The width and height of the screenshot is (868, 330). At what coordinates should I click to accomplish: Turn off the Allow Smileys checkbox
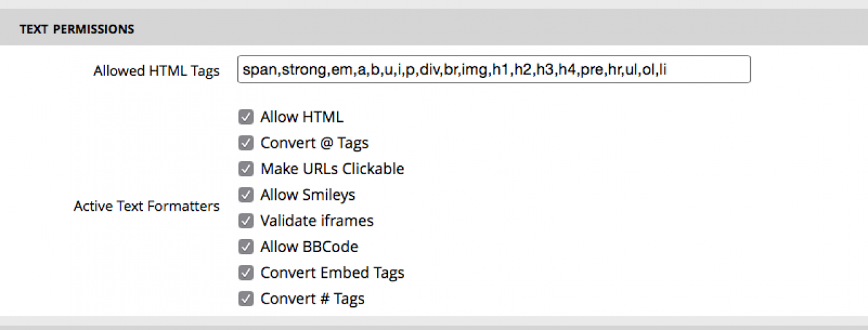pos(245,195)
